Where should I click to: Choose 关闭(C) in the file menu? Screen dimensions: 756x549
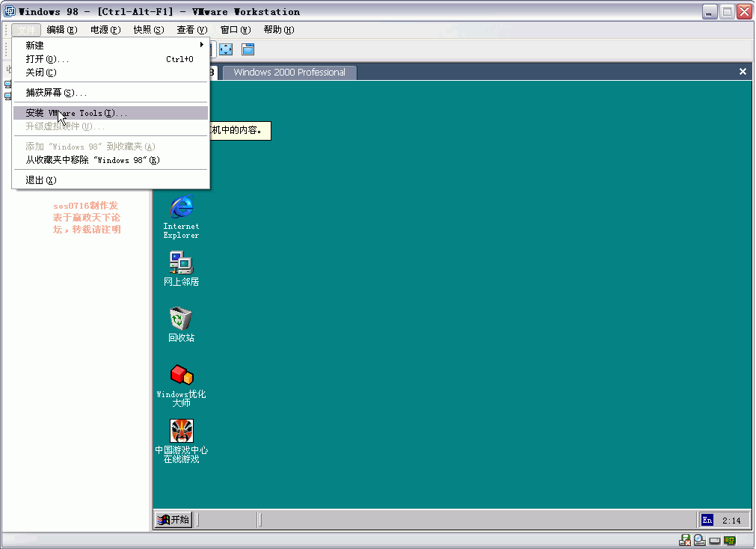[111, 73]
